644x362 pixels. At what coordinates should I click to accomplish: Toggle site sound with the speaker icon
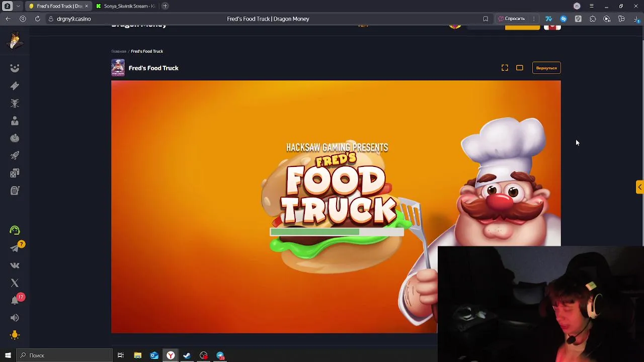15,318
